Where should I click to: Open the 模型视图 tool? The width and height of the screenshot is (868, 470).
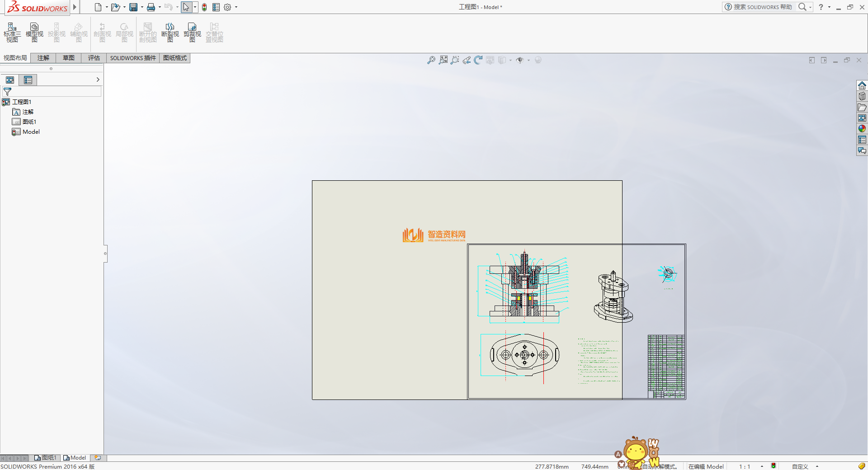pos(34,32)
